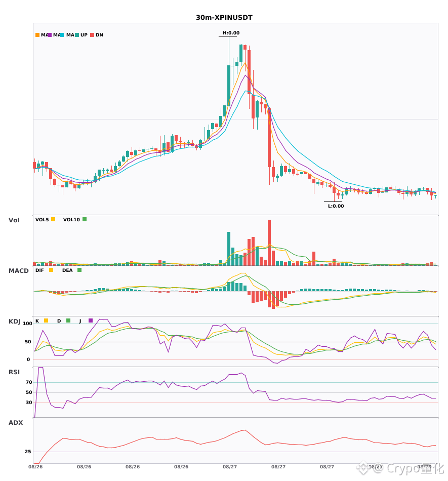Click the VOL5 legend text
The width and height of the screenshot is (448, 481).
(x=42, y=220)
